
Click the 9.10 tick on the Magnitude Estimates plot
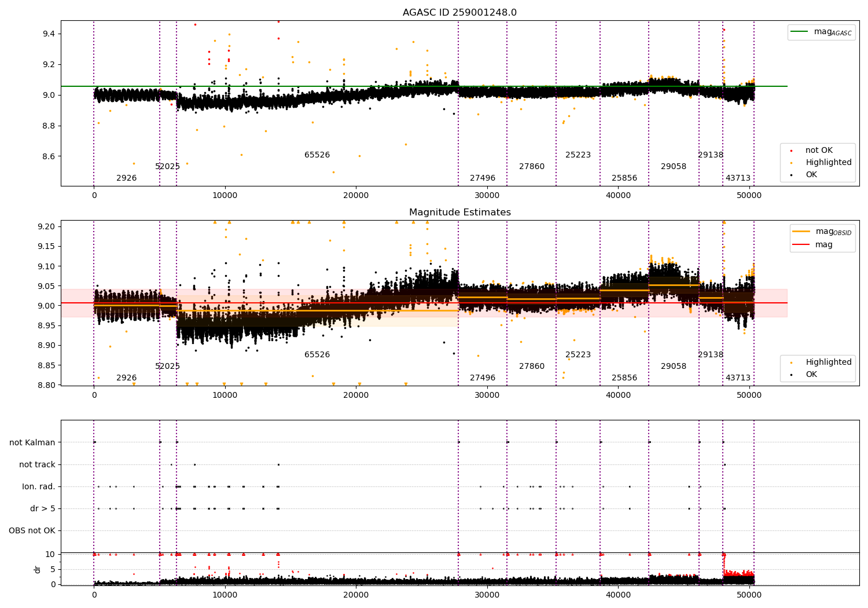tap(47, 266)
